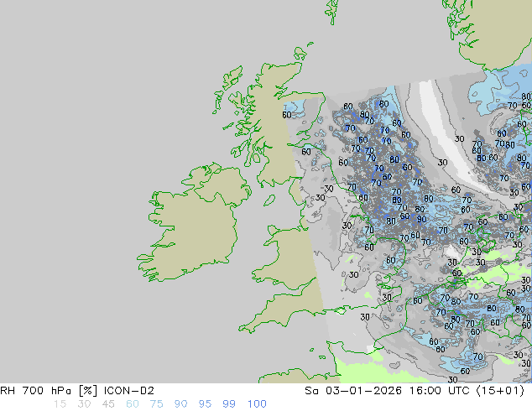Select the legend value 45
Image resolution: width=532 pixels, height=411 pixels.
108,404
